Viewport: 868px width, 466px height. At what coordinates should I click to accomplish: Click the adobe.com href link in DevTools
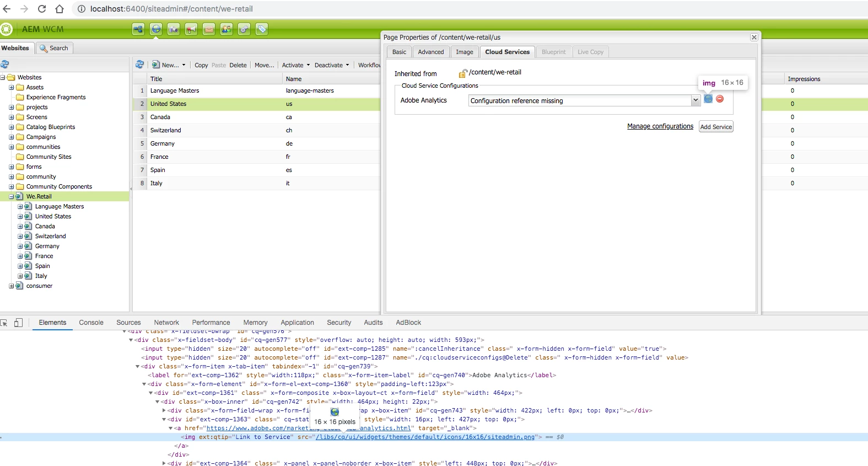coord(309,428)
